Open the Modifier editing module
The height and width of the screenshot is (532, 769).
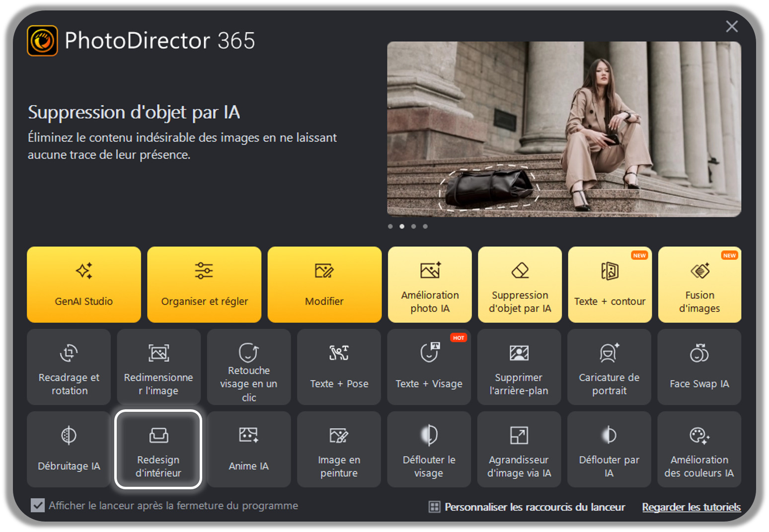[x=324, y=285]
